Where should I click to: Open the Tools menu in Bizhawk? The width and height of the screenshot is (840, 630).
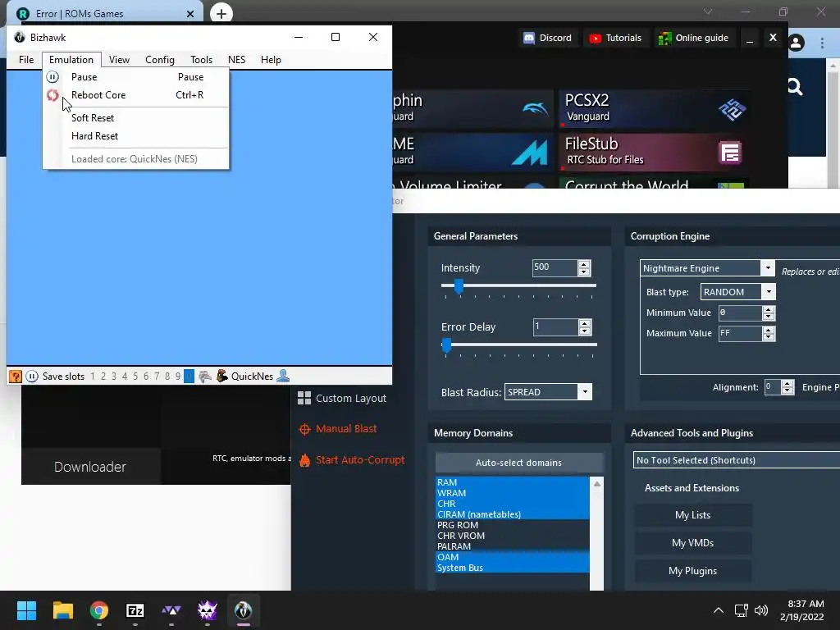[x=202, y=59]
